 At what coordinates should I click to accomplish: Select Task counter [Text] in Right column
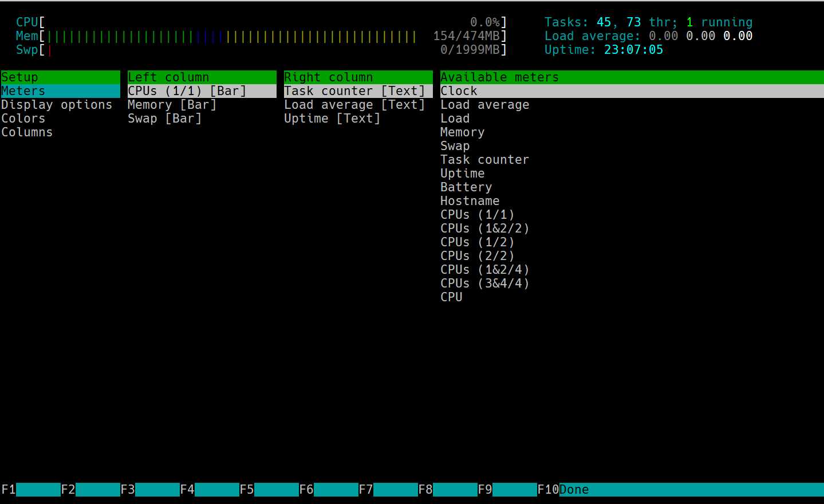pos(358,91)
